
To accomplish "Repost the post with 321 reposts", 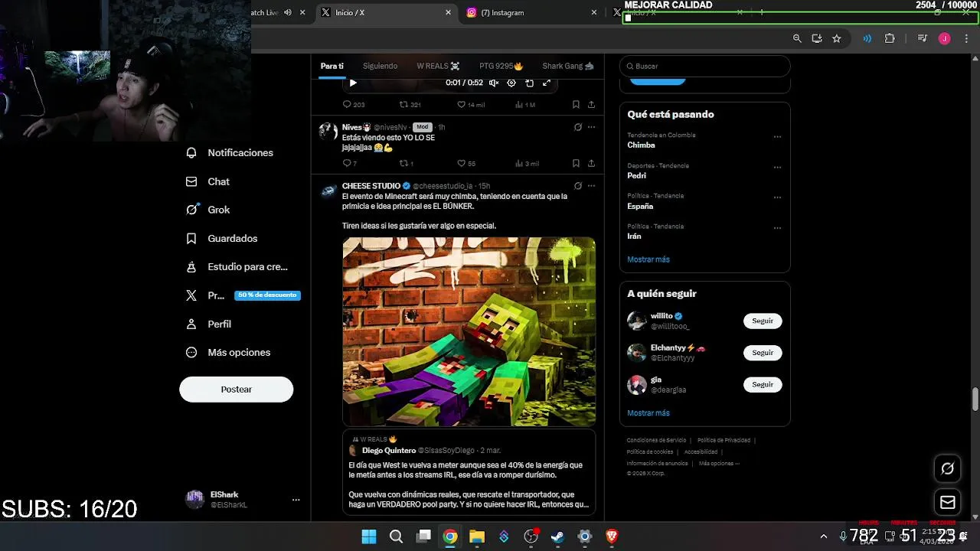I will 410,104.
